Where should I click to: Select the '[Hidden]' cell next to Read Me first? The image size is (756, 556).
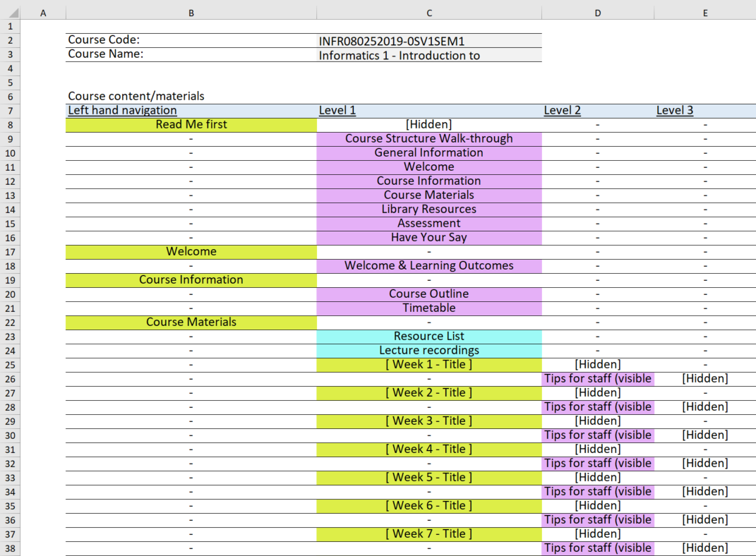pos(428,125)
